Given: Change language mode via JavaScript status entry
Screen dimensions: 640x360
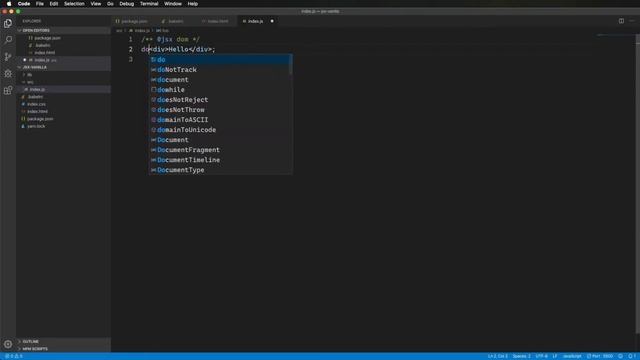Looking at the screenshot, I should click(572, 356).
